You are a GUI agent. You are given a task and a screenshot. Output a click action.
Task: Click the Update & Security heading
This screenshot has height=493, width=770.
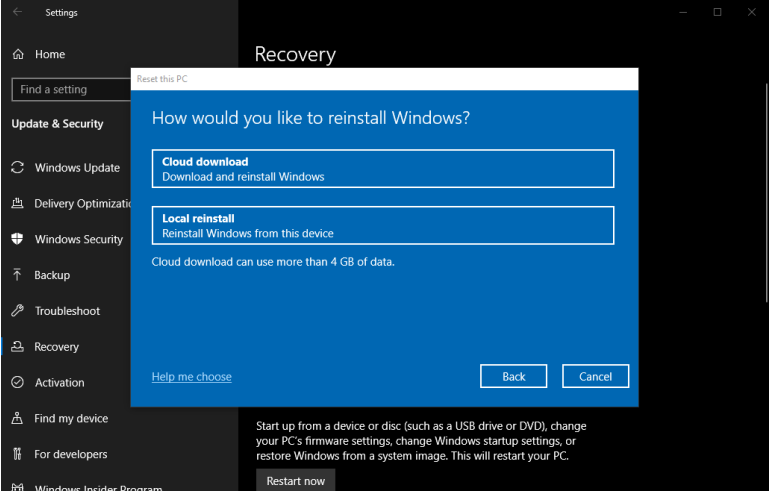[x=57, y=124]
